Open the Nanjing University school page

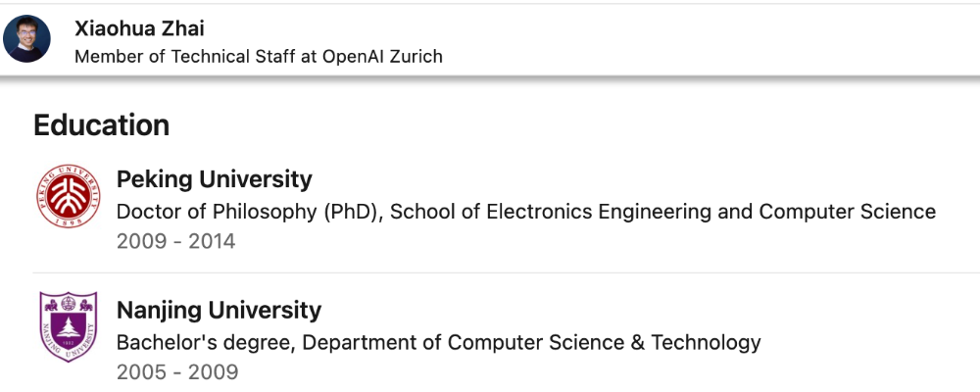(x=219, y=310)
